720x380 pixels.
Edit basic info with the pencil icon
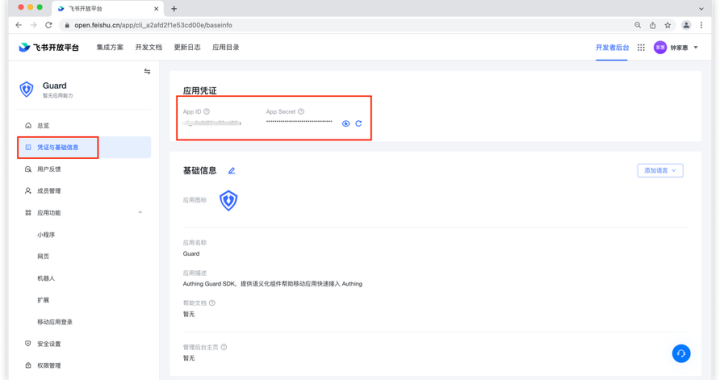(231, 171)
